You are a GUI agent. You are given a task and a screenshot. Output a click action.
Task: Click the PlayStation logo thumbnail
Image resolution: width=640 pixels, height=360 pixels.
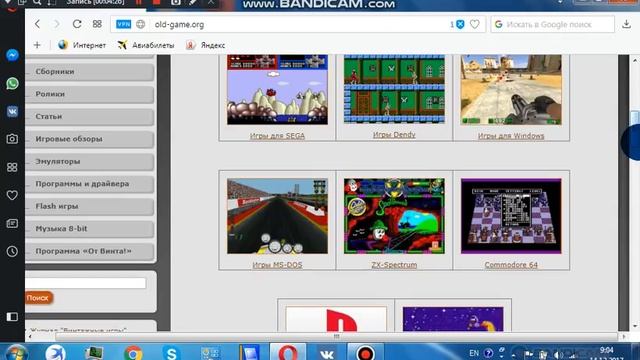coord(336,319)
